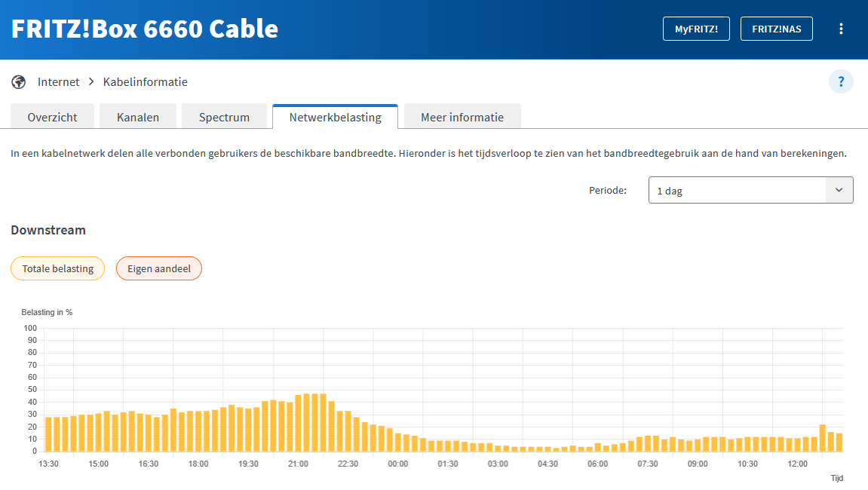Click the FRITZ!NAS button

point(777,29)
